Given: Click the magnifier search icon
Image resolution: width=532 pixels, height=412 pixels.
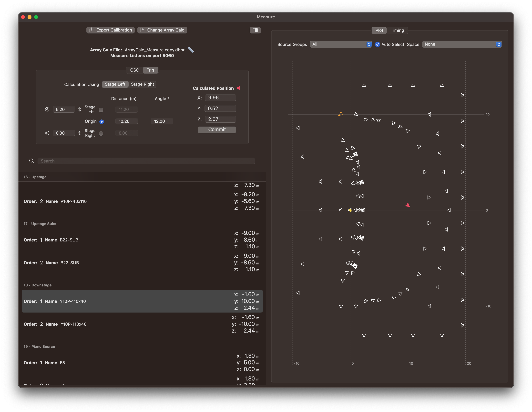Looking at the screenshot, I should 32,161.
